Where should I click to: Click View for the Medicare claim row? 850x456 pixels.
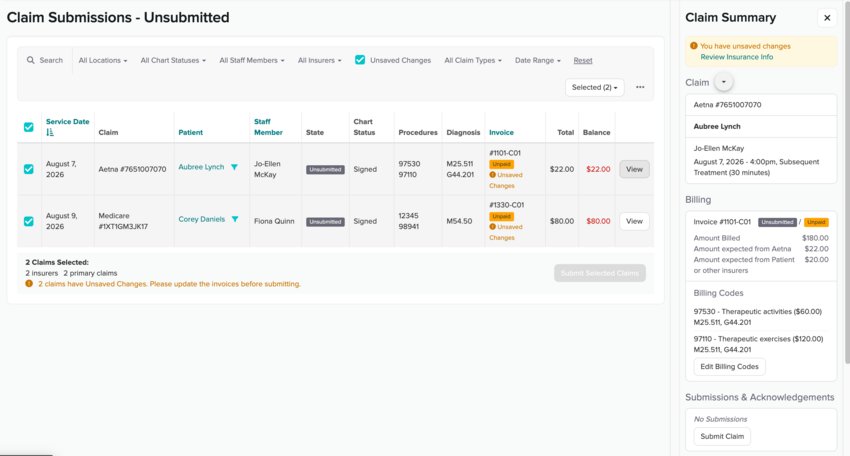[x=634, y=221]
